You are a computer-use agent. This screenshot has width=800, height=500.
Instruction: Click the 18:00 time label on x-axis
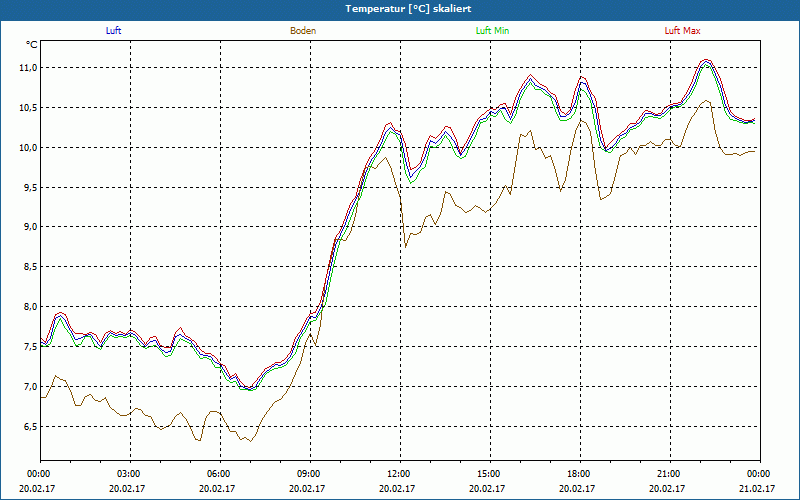(x=580, y=474)
